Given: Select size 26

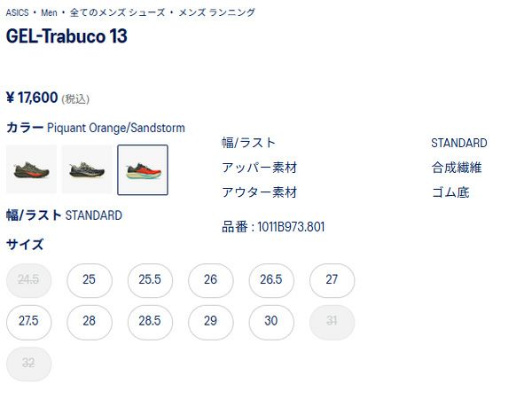Looking at the screenshot, I should click(x=210, y=280).
